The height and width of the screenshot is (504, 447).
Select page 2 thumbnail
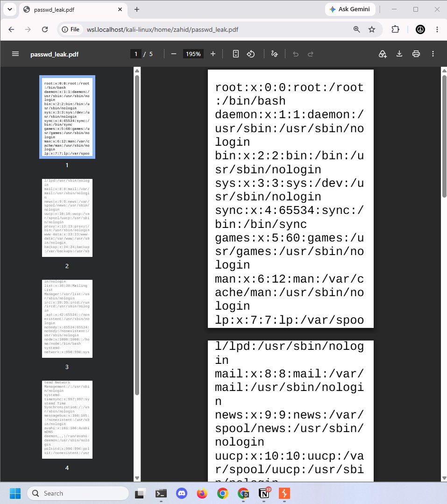pos(67,218)
